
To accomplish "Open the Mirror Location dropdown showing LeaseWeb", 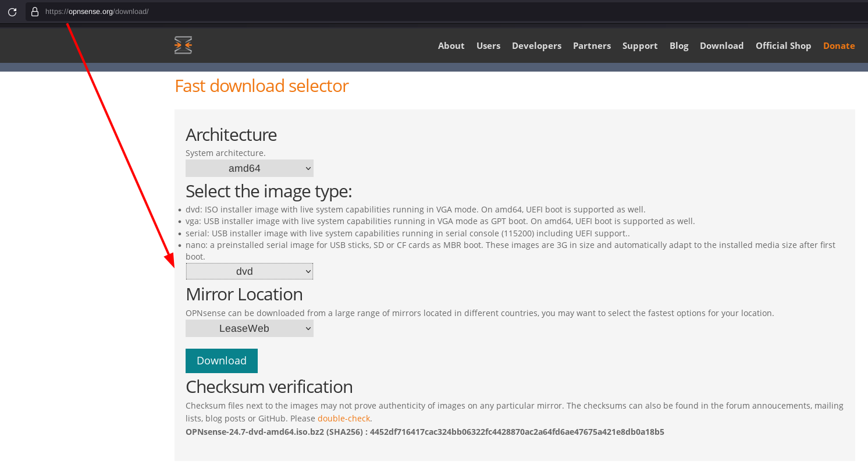I will tap(250, 328).
